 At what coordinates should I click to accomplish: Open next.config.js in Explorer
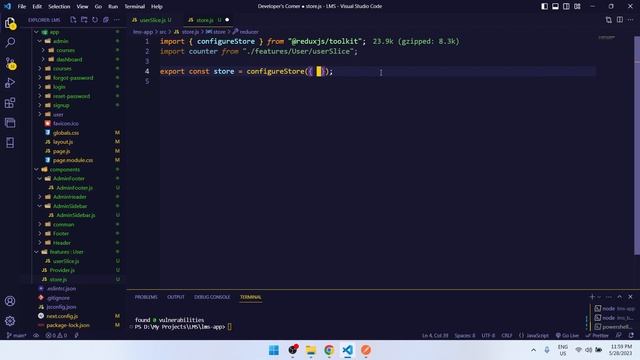[62, 316]
